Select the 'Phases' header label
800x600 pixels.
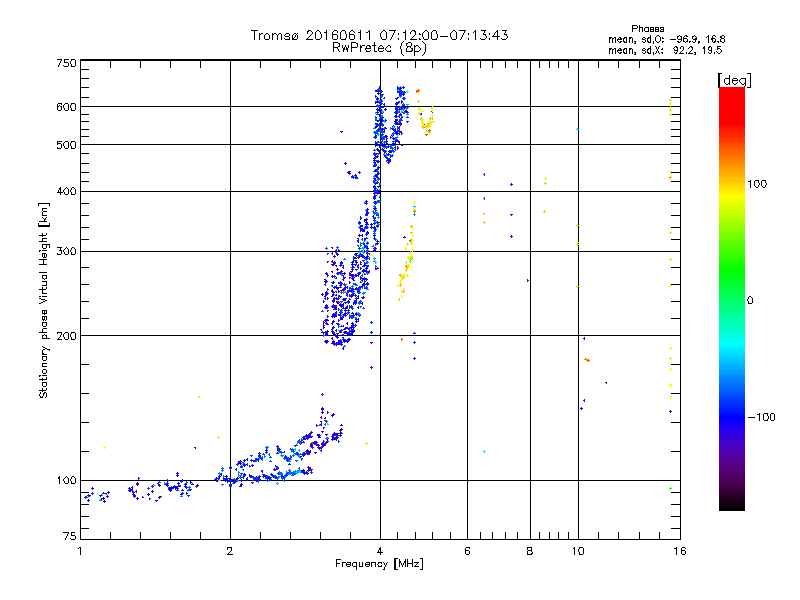[x=647, y=29]
